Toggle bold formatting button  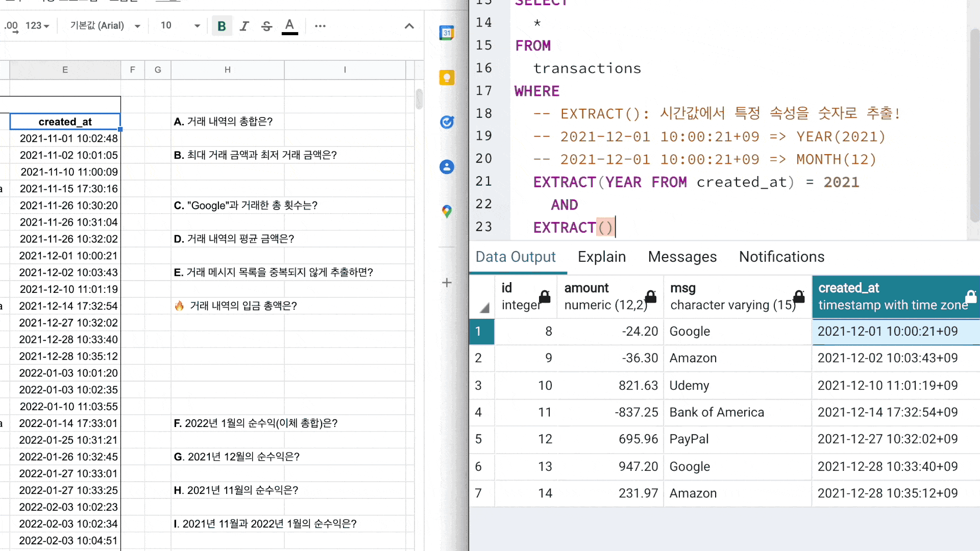click(x=222, y=26)
